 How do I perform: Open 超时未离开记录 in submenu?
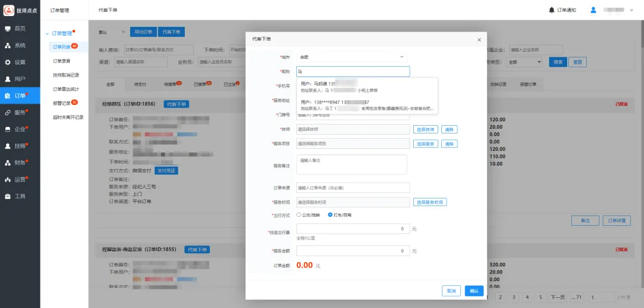pyautogui.click(x=68, y=117)
